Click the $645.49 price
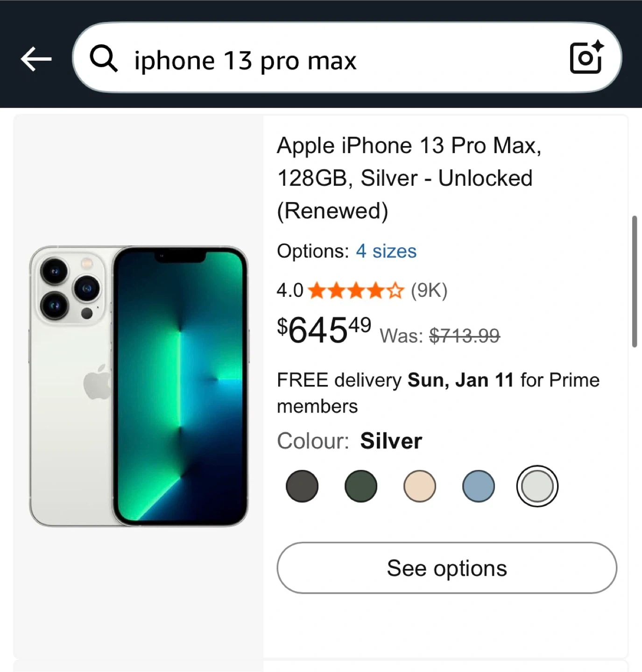The image size is (642, 672). point(324,329)
